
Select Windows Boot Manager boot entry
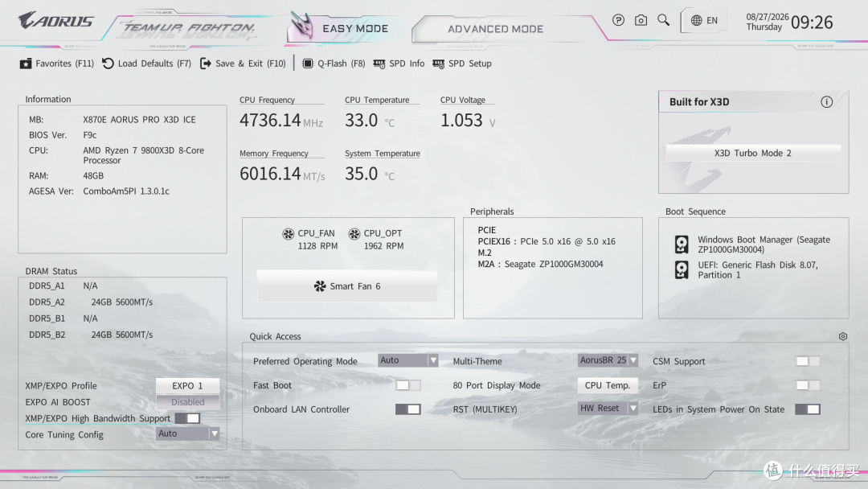(753, 244)
